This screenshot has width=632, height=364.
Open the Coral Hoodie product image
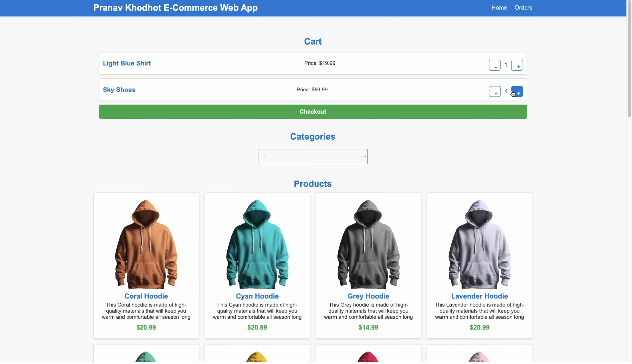point(146,244)
